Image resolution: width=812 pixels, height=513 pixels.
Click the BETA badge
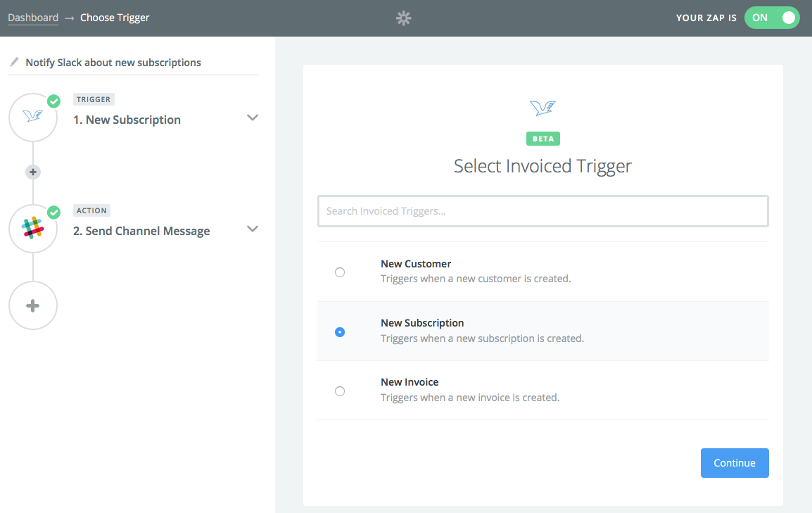[x=543, y=139]
